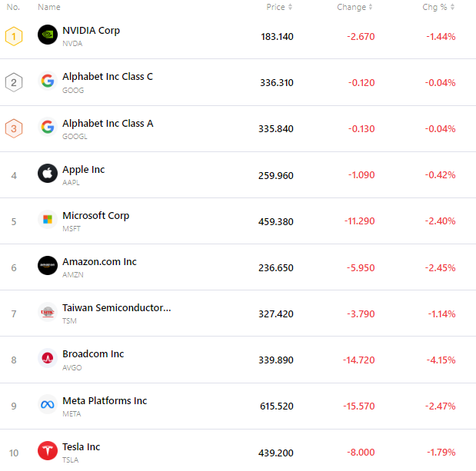This screenshot has height=471, width=476.
Task: Click the Name column header
Action: pos(48,7)
